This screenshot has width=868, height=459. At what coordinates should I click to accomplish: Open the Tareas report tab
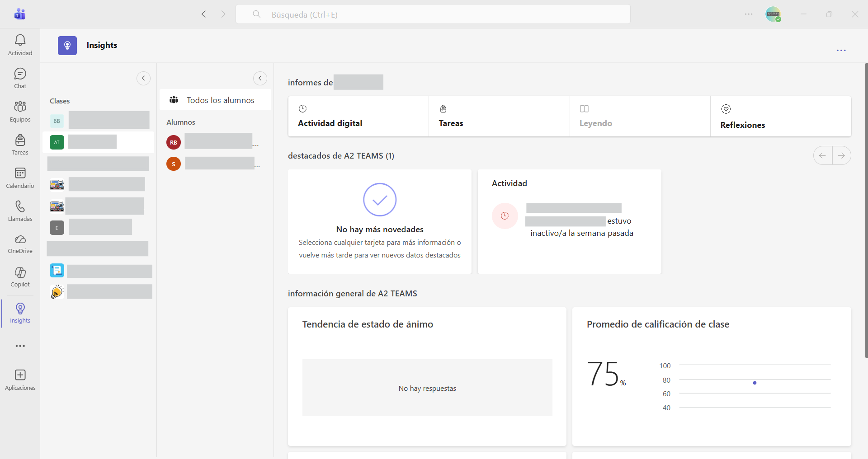pyautogui.click(x=499, y=116)
